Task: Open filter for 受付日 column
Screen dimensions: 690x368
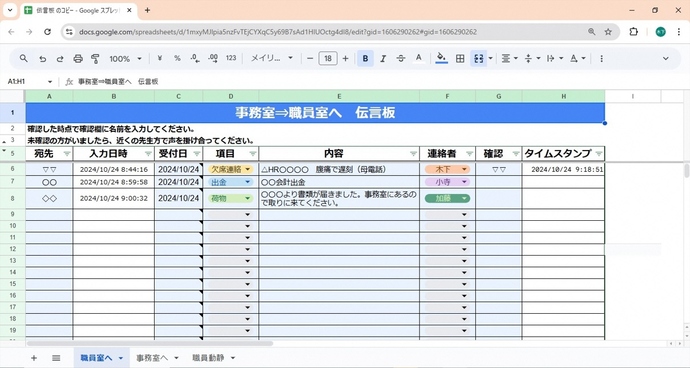Action: [197, 154]
